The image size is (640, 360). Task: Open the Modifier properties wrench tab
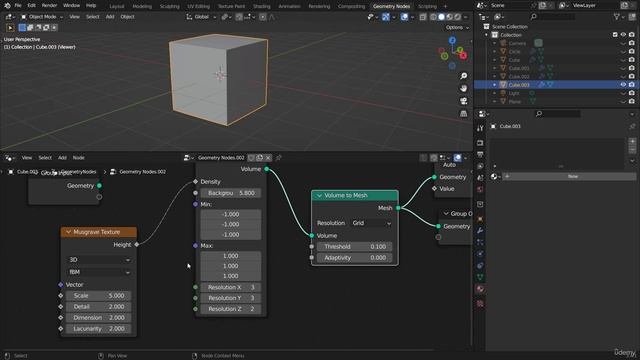(480, 231)
